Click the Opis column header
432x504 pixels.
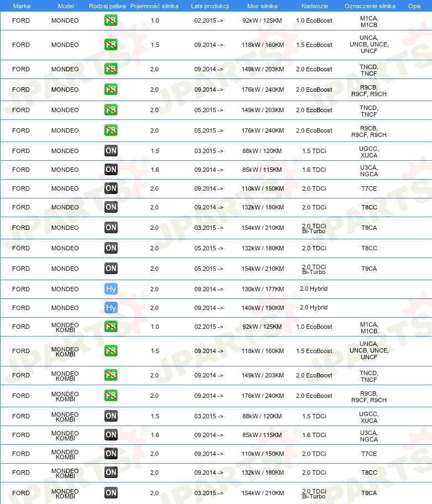click(x=414, y=6)
